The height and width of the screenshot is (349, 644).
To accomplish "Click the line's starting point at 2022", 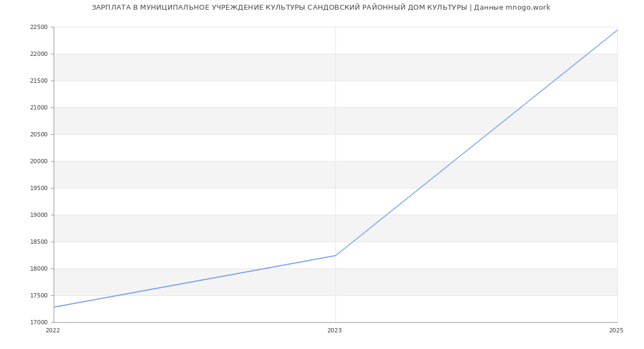I will coord(54,307).
